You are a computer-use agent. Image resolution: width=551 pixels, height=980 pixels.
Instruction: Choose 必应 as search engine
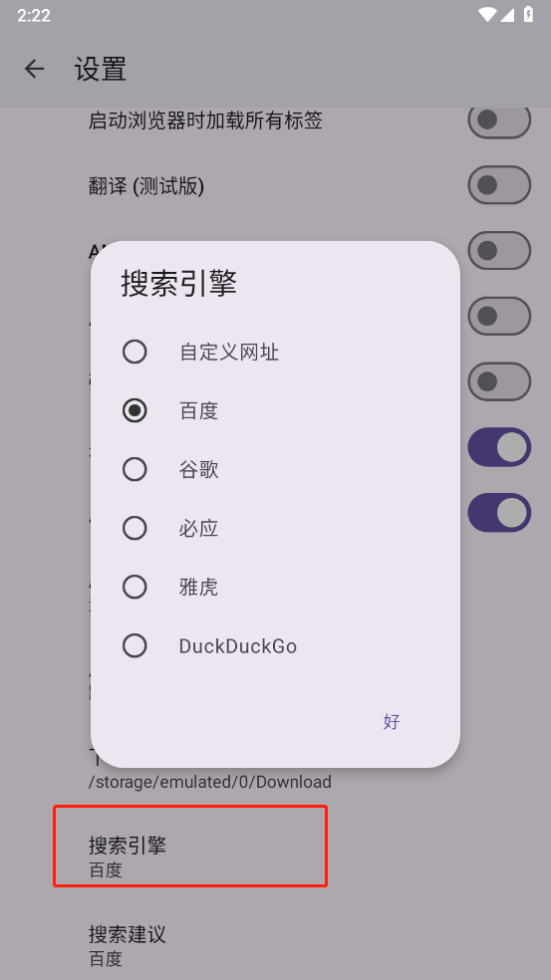pyautogui.click(x=275, y=528)
